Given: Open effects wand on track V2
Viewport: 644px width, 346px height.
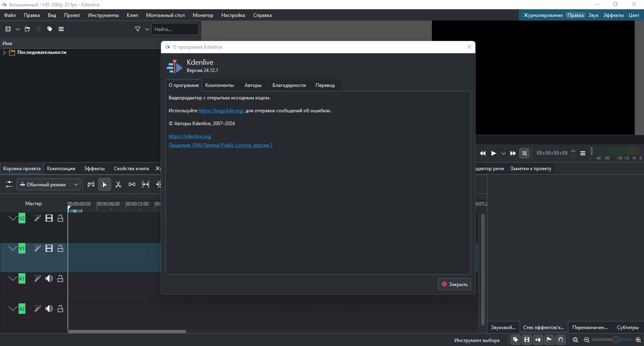Looking at the screenshot, I should [x=37, y=218].
